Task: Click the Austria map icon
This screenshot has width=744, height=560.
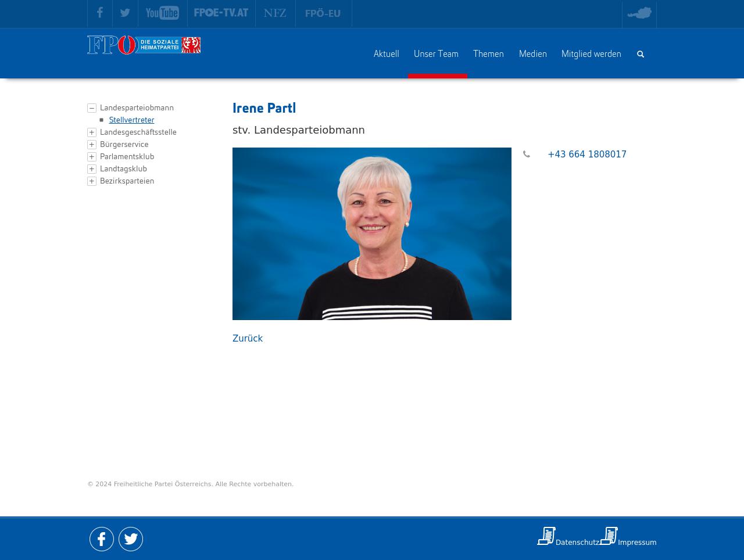Action: tap(639, 13)
